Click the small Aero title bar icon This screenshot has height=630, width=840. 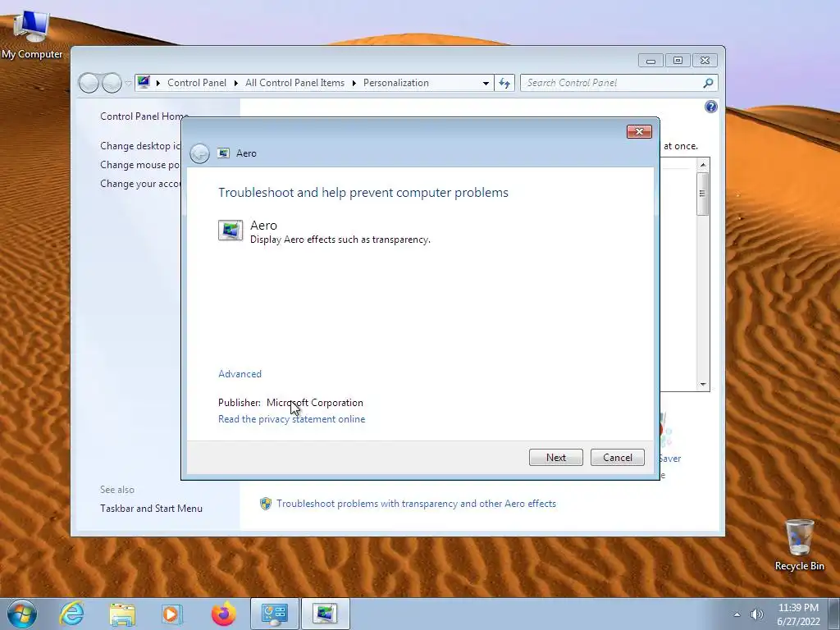pyautogui.click(x=223, y=153)
